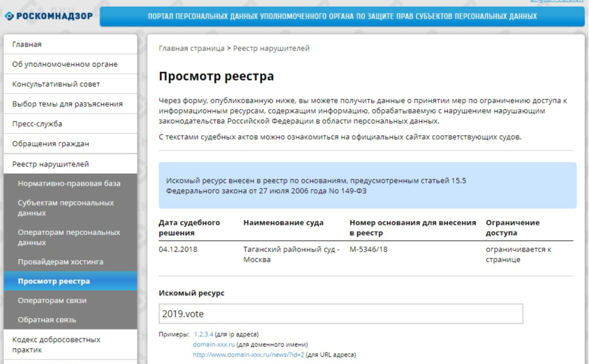The height and width of the screenshot is (364, 589).
Task: Open Обращения граждан menu item
Action: click(70, 144)
